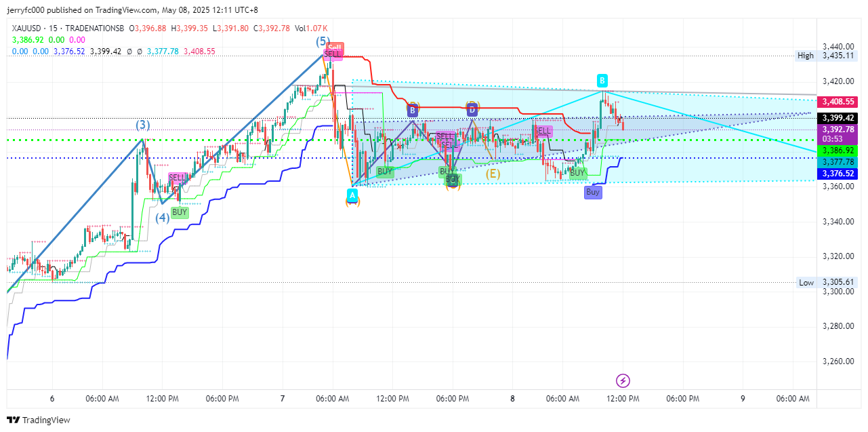The width and height of the screenshot is (868, 432).
Task: Click the low value L3,391.80
Action: click(231, 28)
